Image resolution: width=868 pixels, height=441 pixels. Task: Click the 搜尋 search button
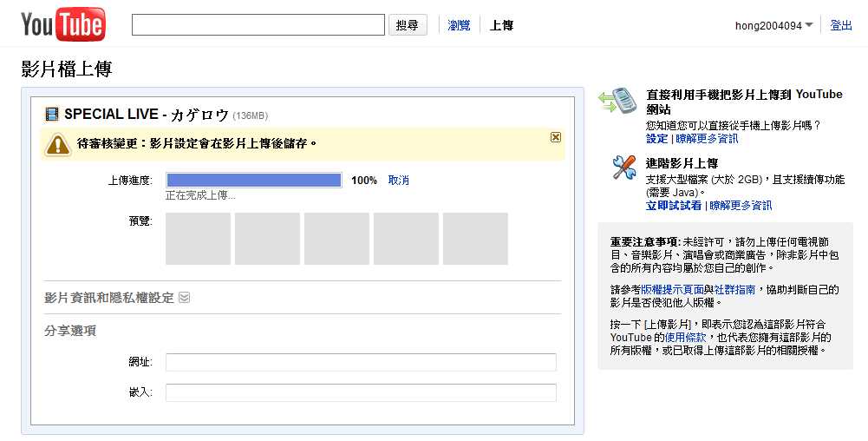pyautogui.click(x=408, y=25)
